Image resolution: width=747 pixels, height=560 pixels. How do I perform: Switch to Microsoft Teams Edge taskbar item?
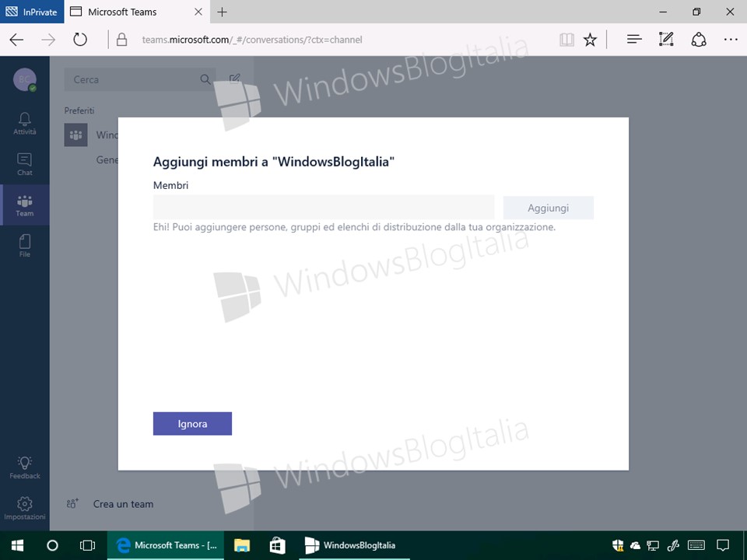[165, 545]
